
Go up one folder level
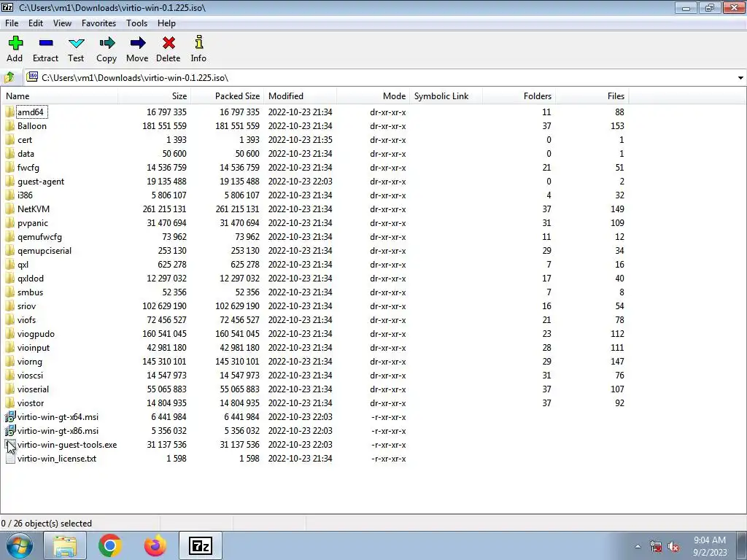click(x=9, y=77)
